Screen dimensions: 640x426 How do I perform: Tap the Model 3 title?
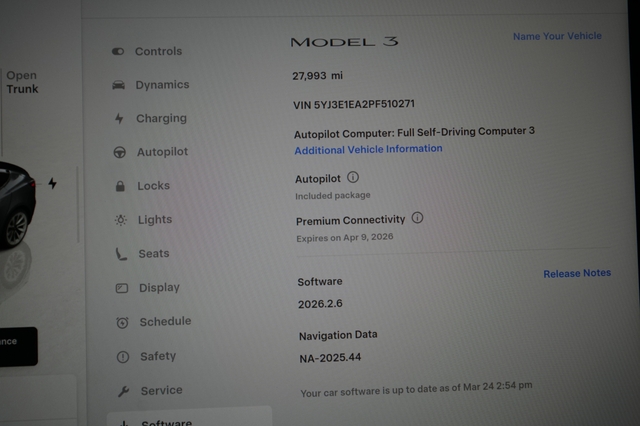(344, 42)
